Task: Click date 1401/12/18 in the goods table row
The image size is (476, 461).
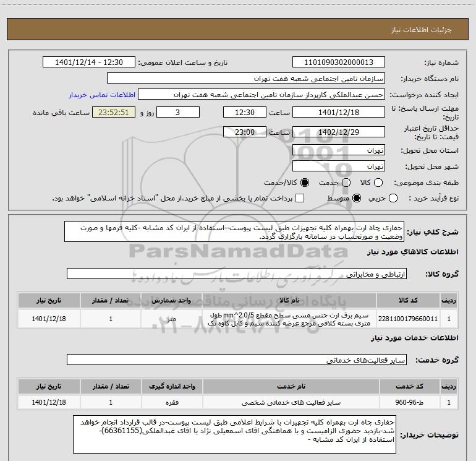Action: coord(49,319)
